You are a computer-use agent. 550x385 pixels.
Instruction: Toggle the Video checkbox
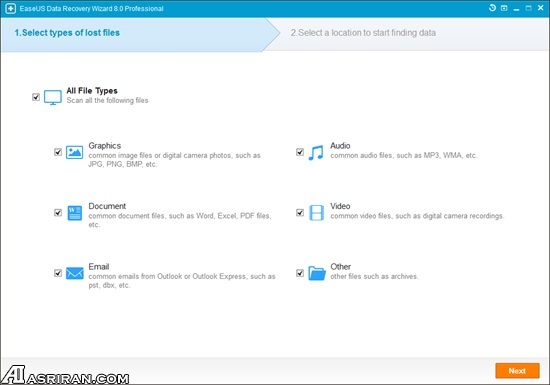tap(300, 212)
